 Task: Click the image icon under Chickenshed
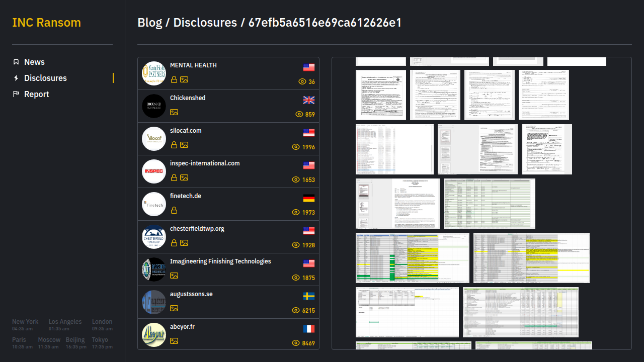[174, 112]
